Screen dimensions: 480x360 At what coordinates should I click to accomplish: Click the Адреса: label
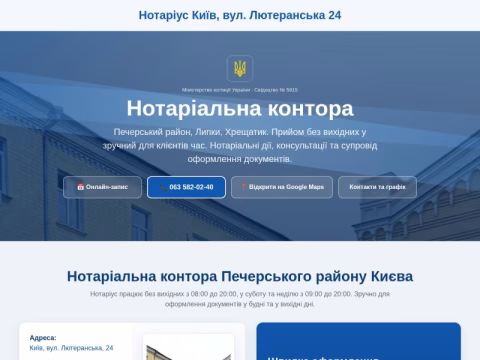[x=43, y=338]
